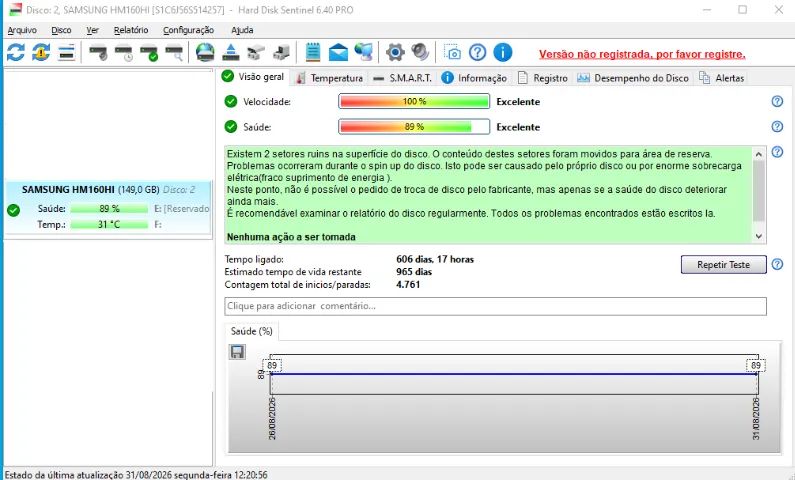
Task: Click the 'F:' partition label in sidebar
Action: point(158,224)
